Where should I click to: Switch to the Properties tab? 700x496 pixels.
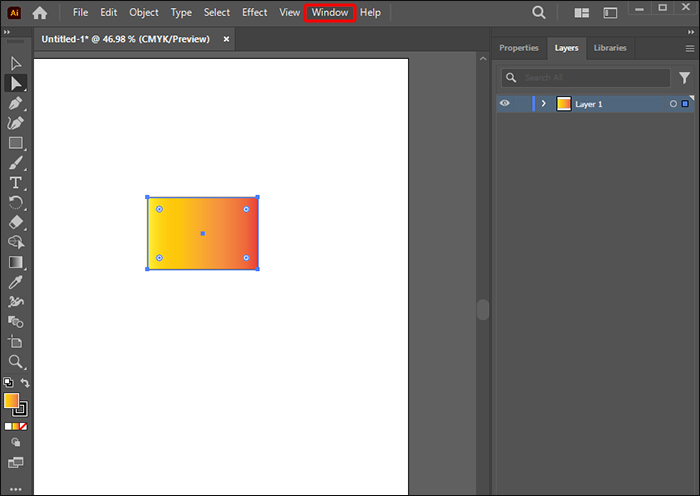point(518,48)
